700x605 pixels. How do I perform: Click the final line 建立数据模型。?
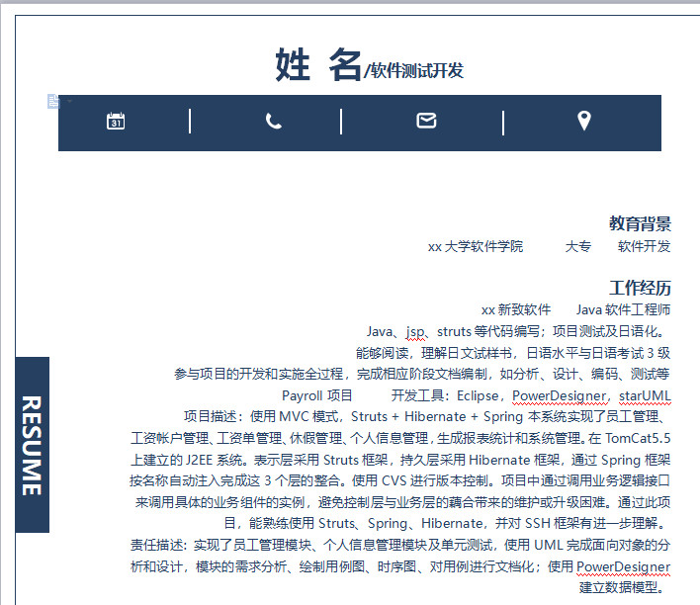[x=623, y=587]
